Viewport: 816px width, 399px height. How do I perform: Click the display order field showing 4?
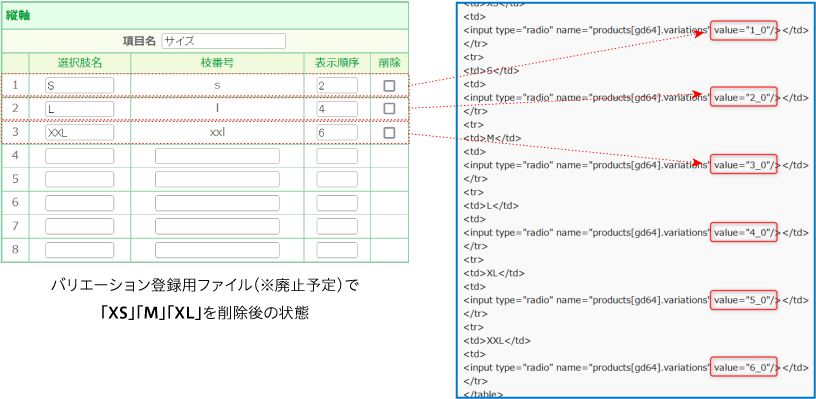[x=337, y=109]
